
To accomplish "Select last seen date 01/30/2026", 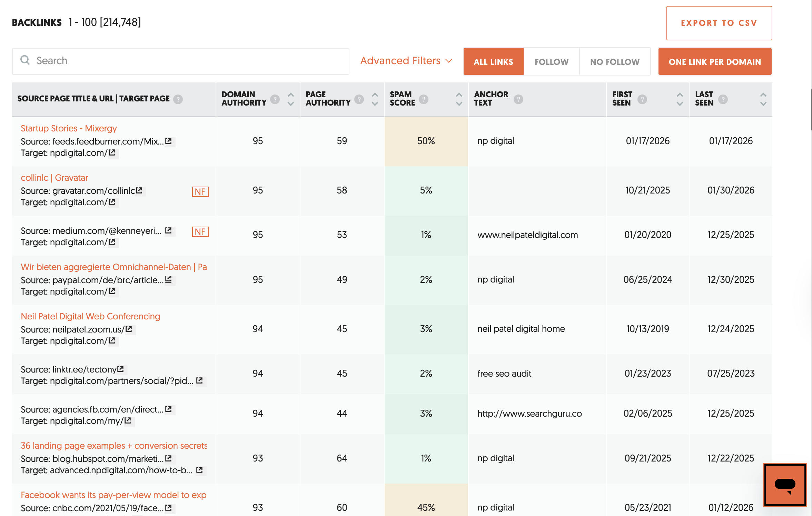I will click(731, 190).
